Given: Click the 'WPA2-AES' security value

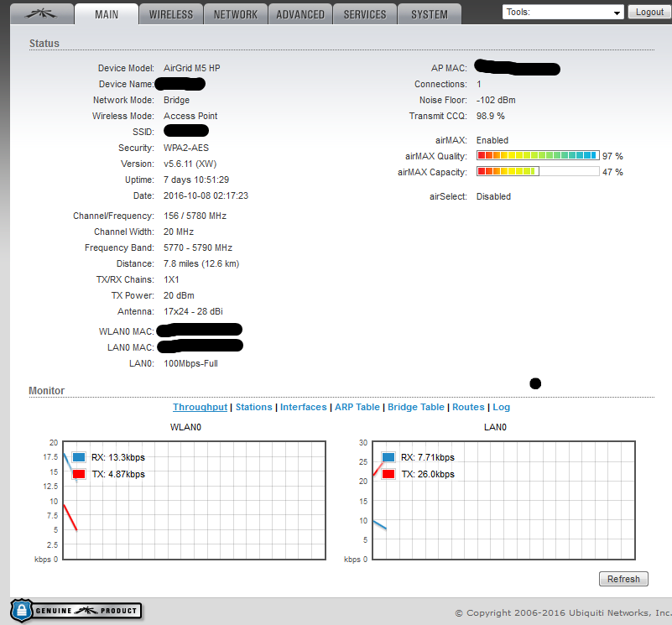Looking at the screenshot, I should tap(186, 148).
